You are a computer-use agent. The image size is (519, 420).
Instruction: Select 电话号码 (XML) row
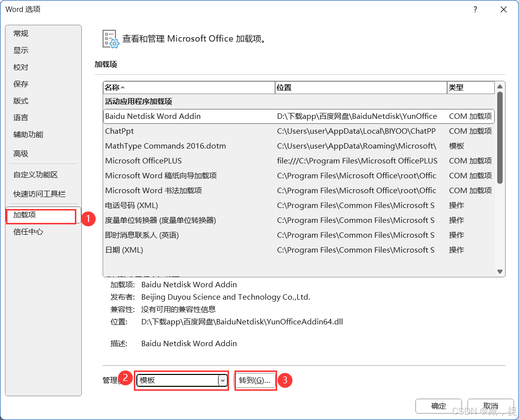tap(299, 206)
